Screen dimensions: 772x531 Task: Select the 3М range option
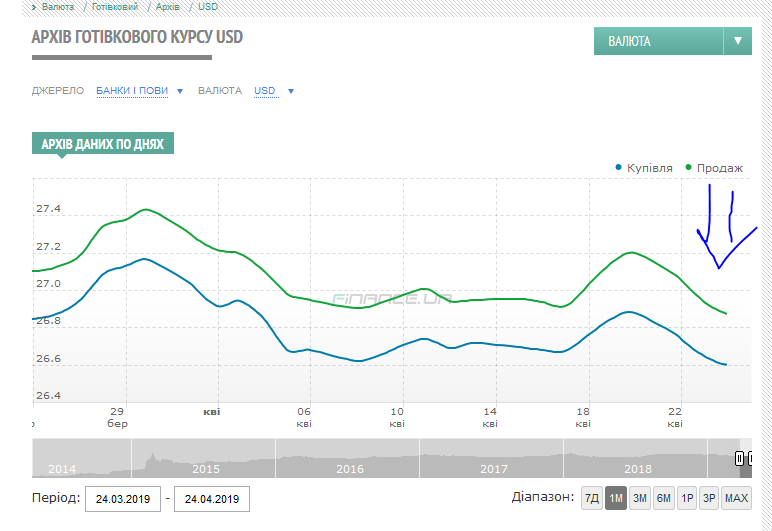click(640, 498)
